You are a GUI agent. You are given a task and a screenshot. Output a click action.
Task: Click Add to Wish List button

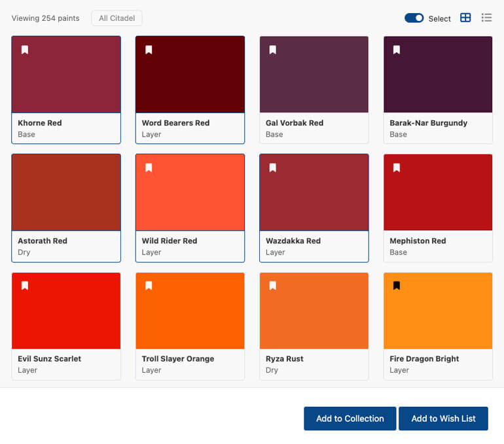[443, 418]
